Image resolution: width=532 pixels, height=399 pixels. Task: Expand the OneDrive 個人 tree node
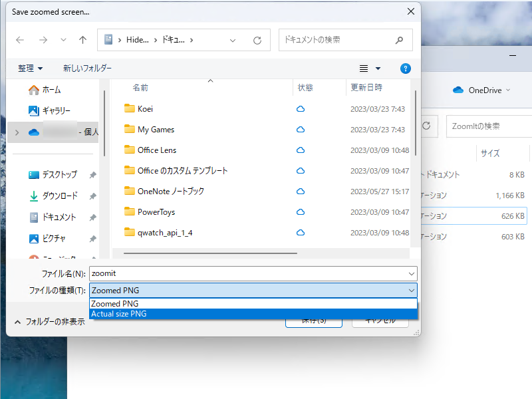pyautogui.click(x=17, y=132)
